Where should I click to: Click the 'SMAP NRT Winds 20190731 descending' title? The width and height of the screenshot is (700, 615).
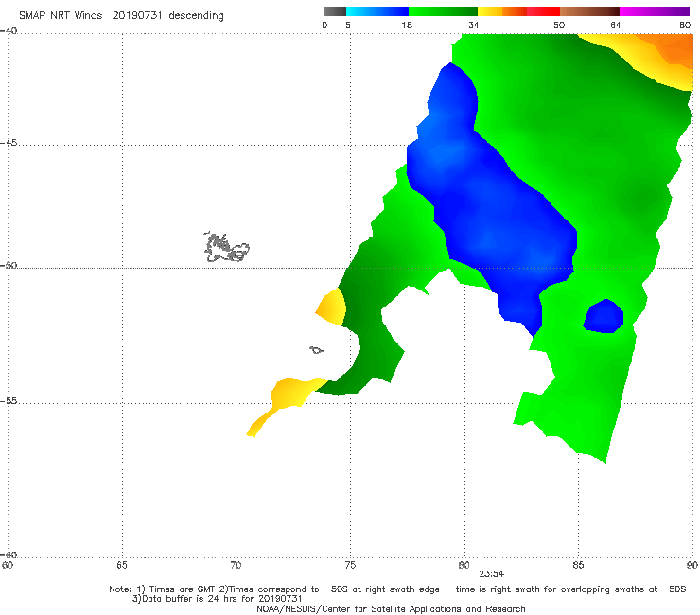click(121, 16)
